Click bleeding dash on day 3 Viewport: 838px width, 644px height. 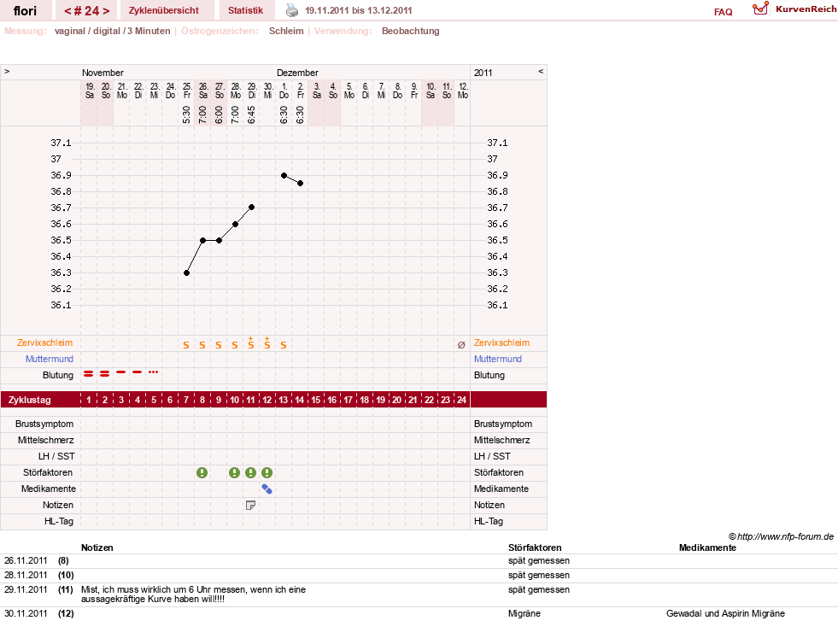point(121,372)
